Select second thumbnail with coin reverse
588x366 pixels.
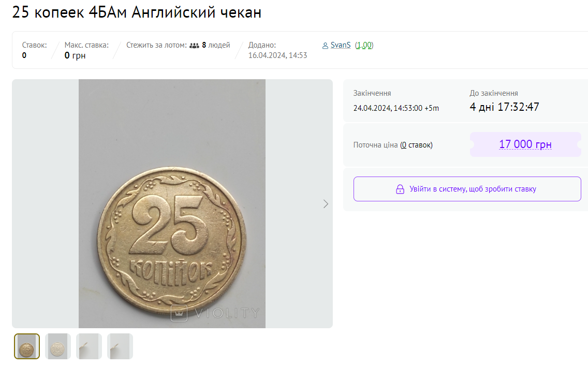point(58,346)
